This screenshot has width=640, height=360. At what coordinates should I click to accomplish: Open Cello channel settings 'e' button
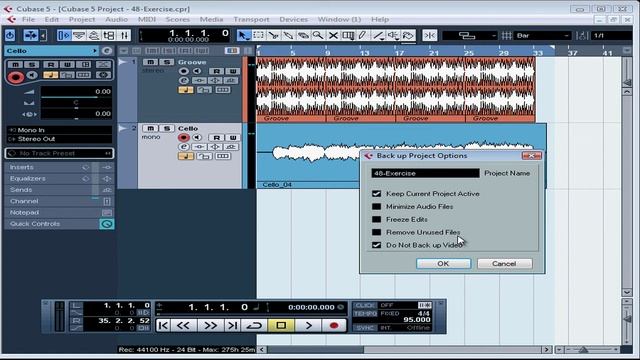(184, 147)
